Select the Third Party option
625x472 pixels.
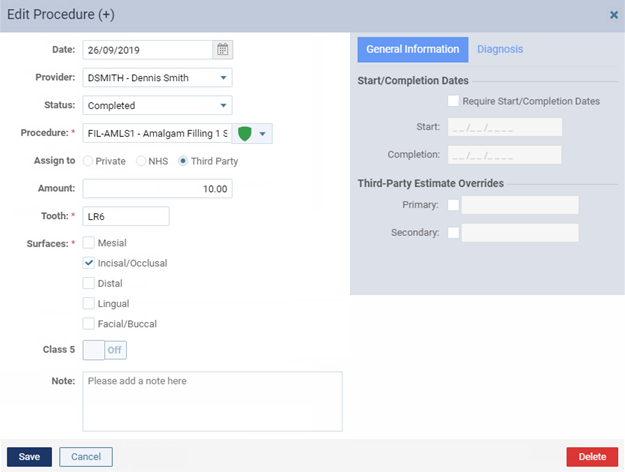coord(183,161)
